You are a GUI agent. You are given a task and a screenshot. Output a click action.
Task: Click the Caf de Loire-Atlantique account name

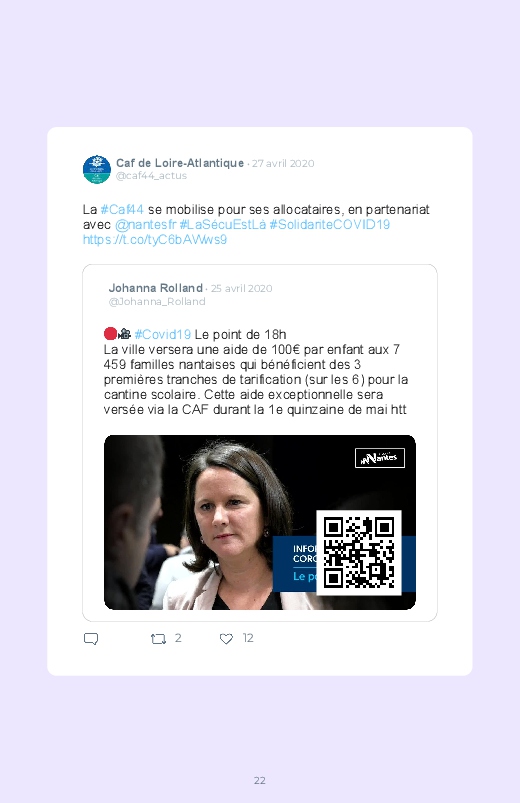click(180, 163)
